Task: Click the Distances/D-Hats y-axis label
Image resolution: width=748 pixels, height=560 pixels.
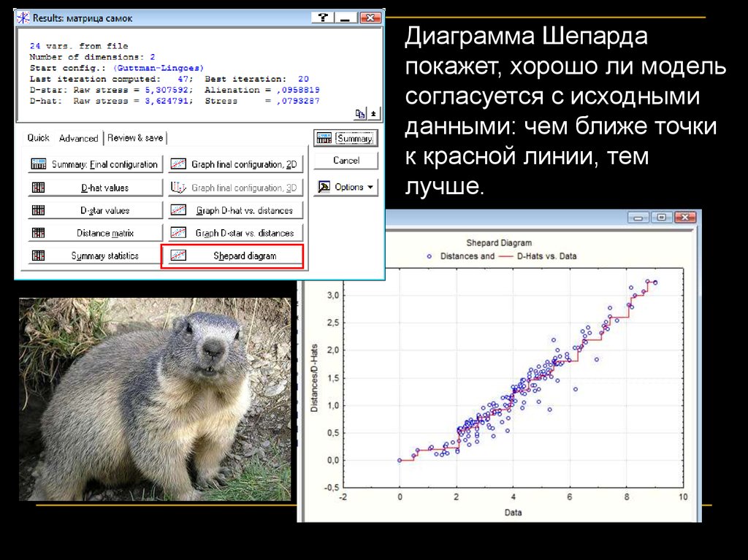Action: pyautogui.click(x=314, y=378)
